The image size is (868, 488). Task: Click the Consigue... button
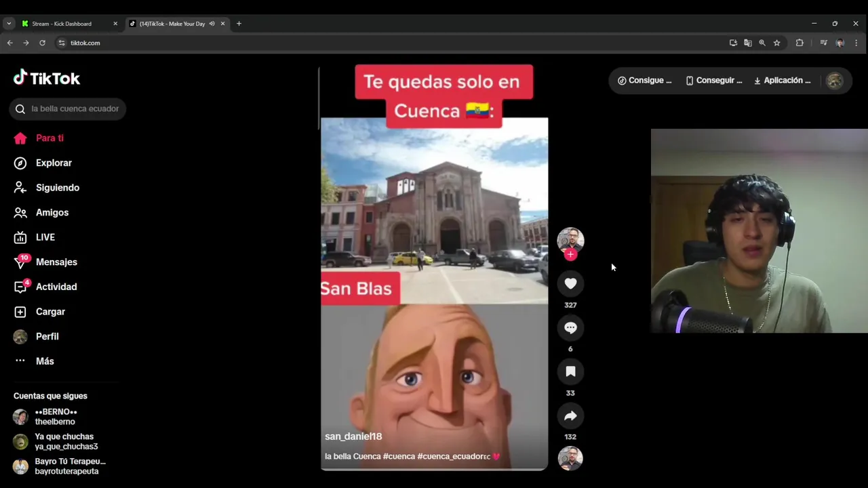tap(644, 81)
